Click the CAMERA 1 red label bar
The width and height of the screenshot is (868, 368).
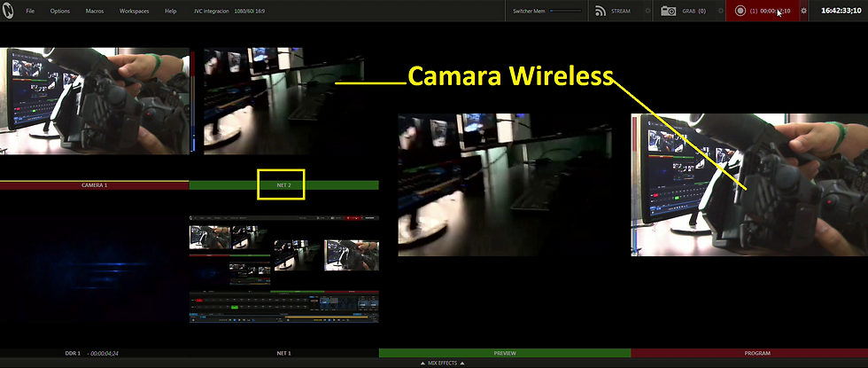click(94, 185)
